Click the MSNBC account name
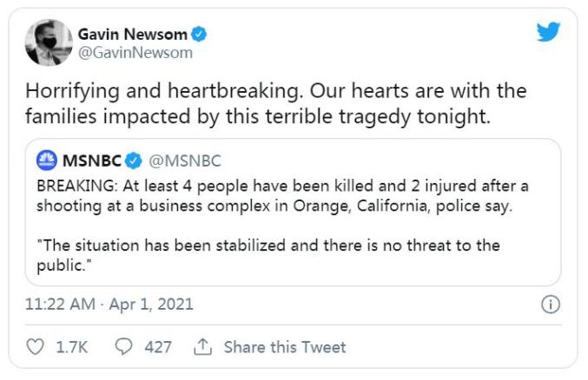 pyautogui.click(x=91, y=161)
